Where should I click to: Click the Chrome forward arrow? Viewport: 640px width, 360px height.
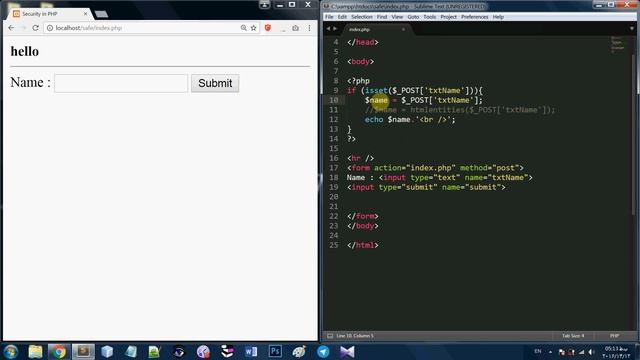(x=23, y=28)
